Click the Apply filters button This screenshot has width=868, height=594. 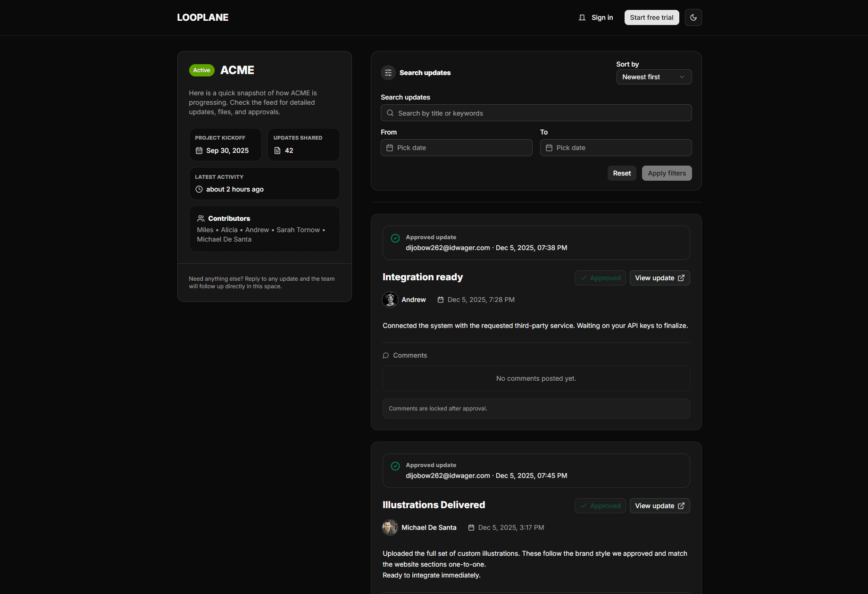667,173
